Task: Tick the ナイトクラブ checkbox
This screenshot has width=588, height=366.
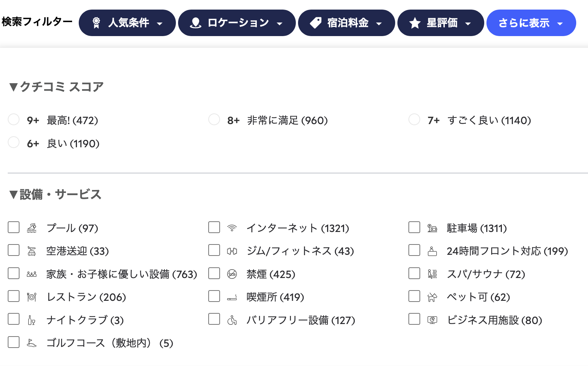Action: pos(14,319)
